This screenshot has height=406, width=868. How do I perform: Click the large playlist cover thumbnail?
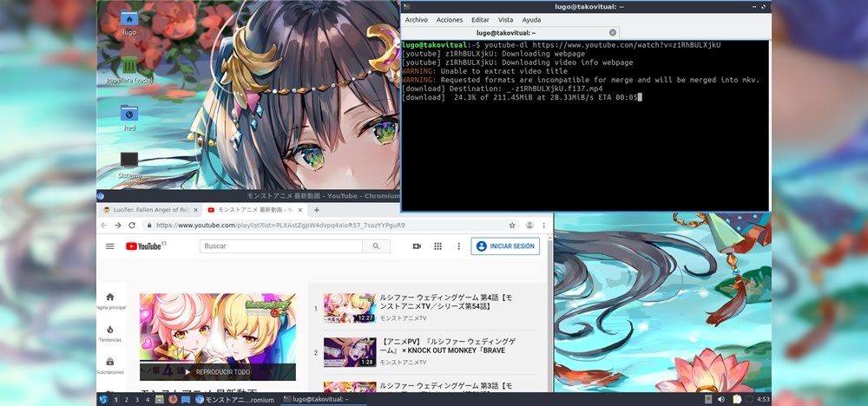218,337
